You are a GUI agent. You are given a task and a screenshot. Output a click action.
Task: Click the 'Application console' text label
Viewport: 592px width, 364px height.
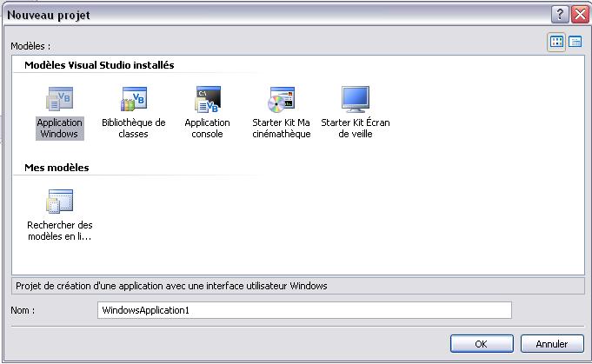[x=207, y=129]
